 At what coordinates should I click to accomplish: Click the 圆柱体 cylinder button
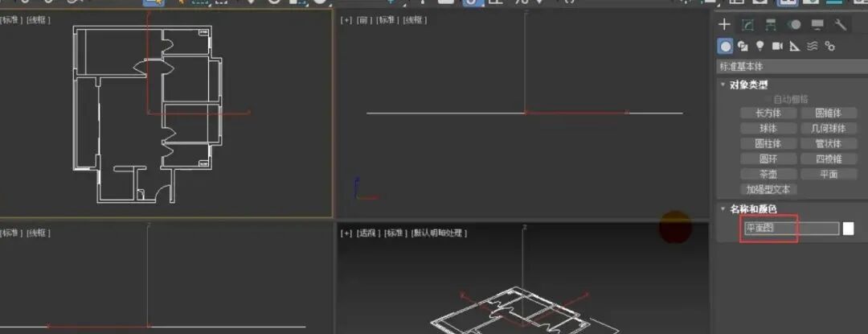click(x=768, y=143)
